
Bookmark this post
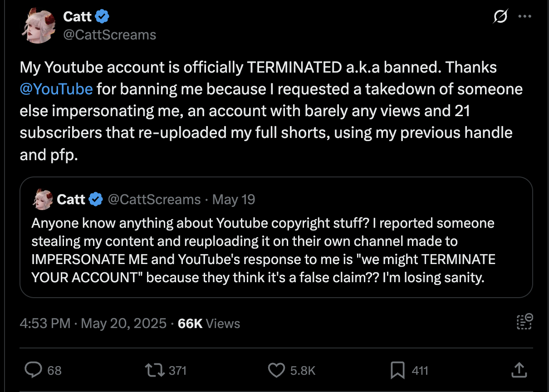(x=397, y=370)
